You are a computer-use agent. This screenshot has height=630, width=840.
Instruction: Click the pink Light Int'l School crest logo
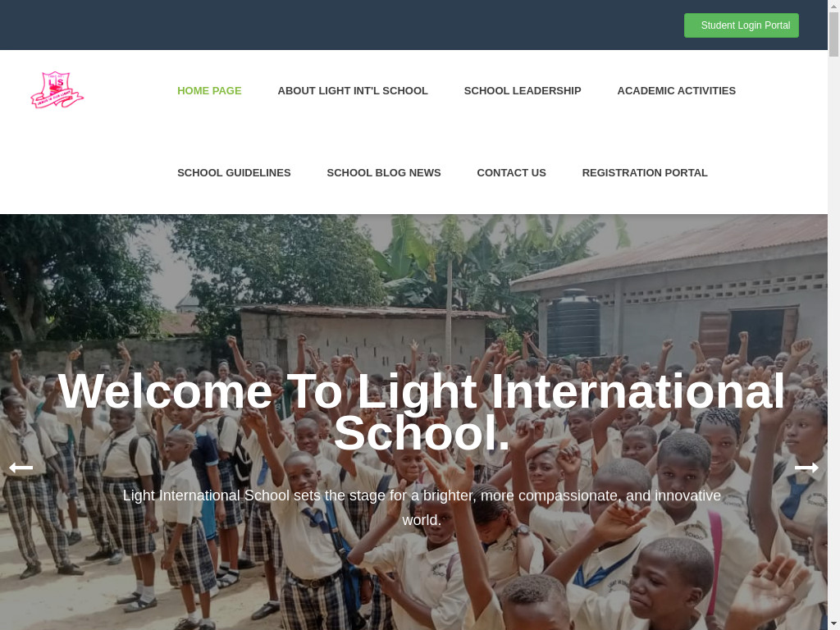57,90
